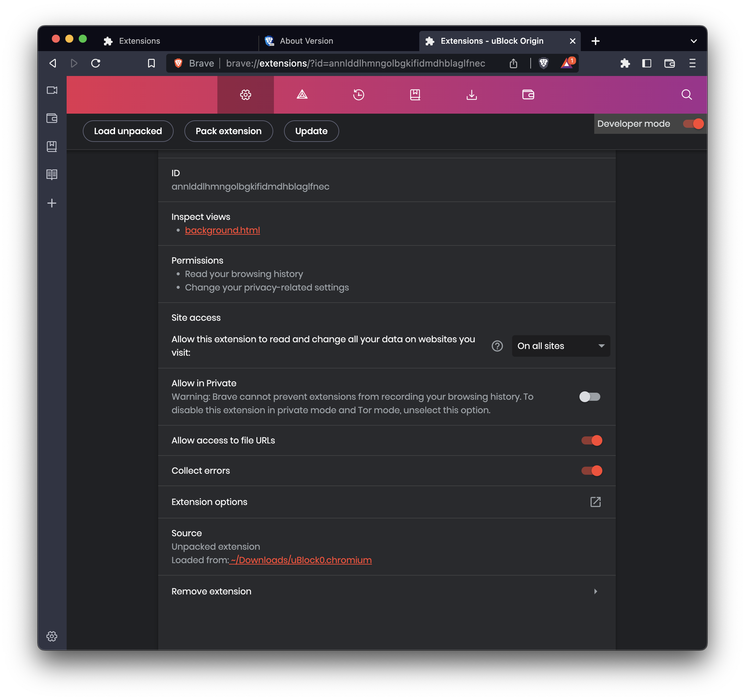
Task: Click the Load unpacked button
Action: point(128,131)
